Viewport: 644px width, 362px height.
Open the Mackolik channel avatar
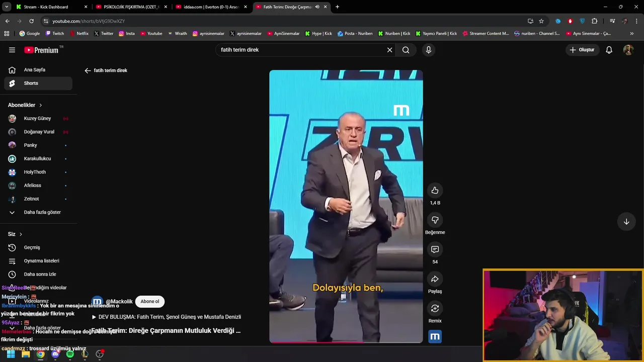click(x=97, y=302)
